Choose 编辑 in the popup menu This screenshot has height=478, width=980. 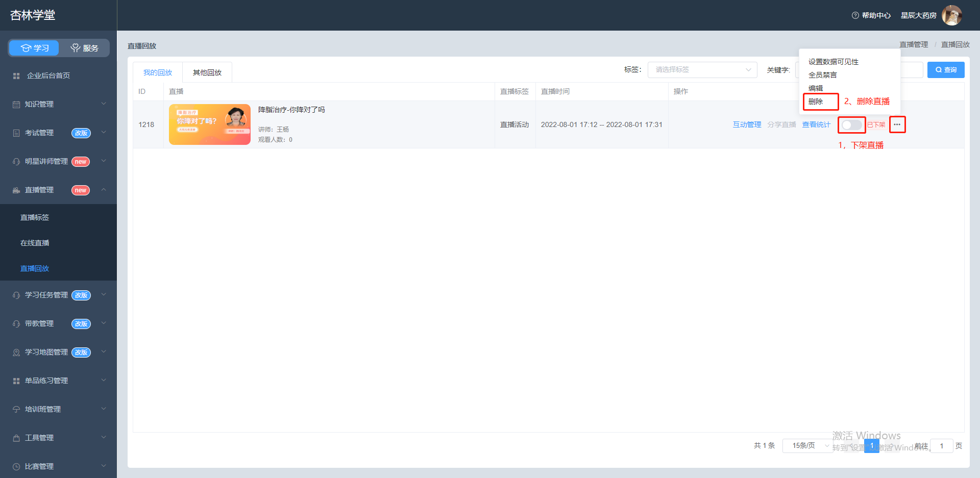pyautogui.click(x=816, y=88)
